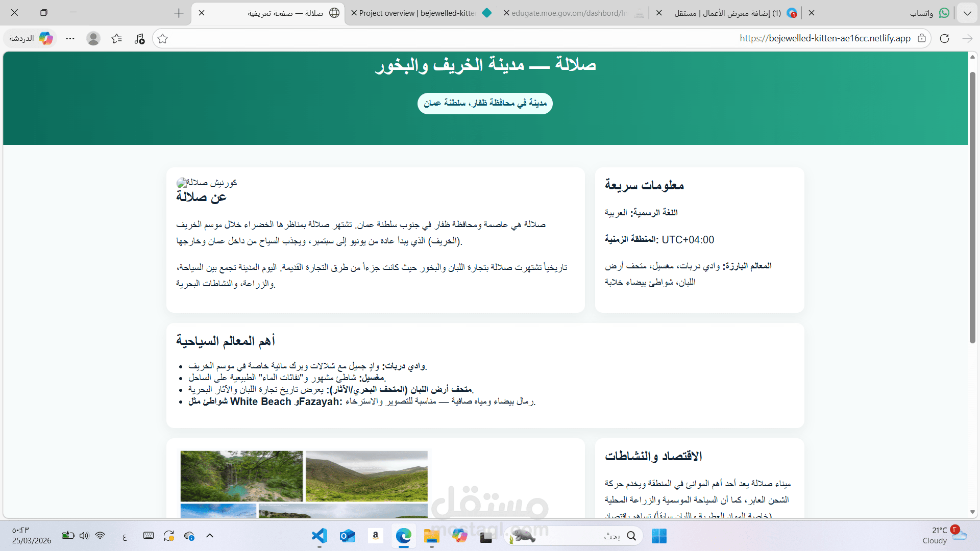
Task: Open the Snipping Tool from the taskbar
Action: (486, 536)
